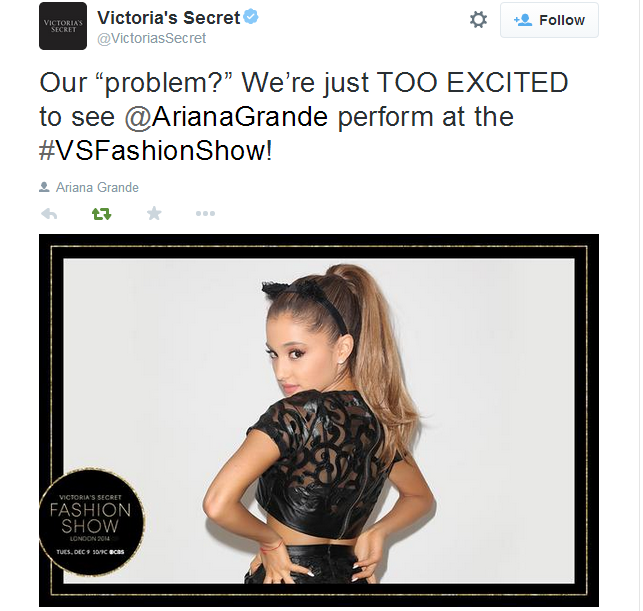Click the gold-bordered photo frame edge

tap(319, 246)
